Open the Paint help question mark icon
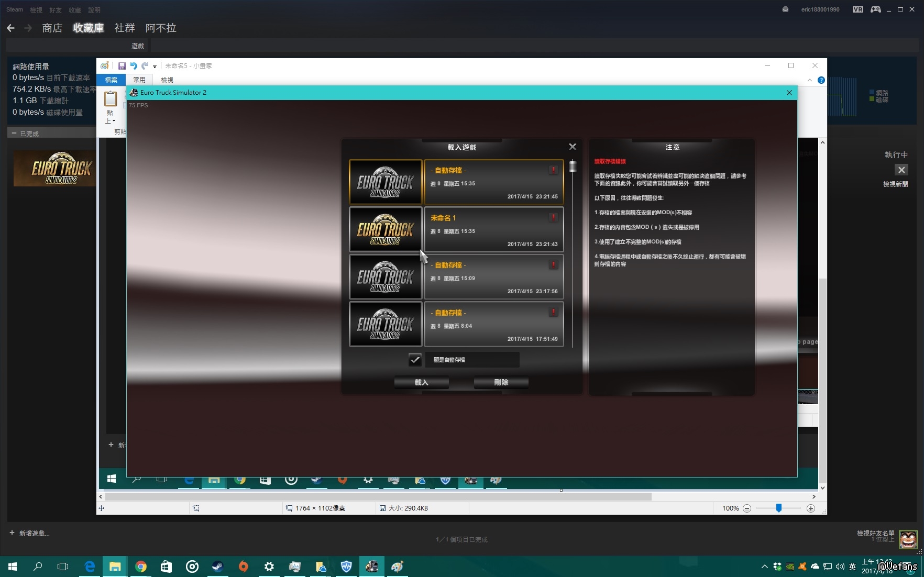Screen dimensions: 924x577 pyautogui.click(x=821, y=80)
